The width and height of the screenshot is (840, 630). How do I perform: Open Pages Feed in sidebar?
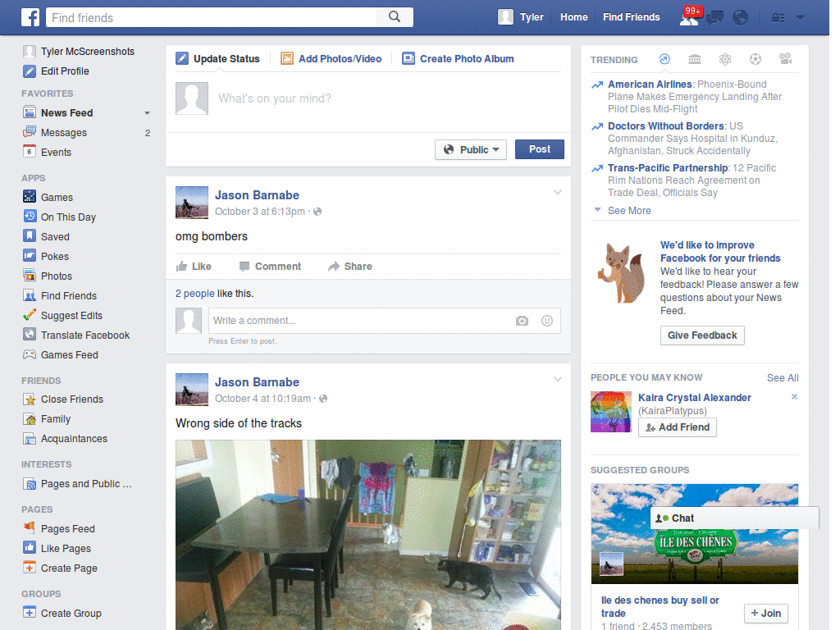tap(59, 529)
